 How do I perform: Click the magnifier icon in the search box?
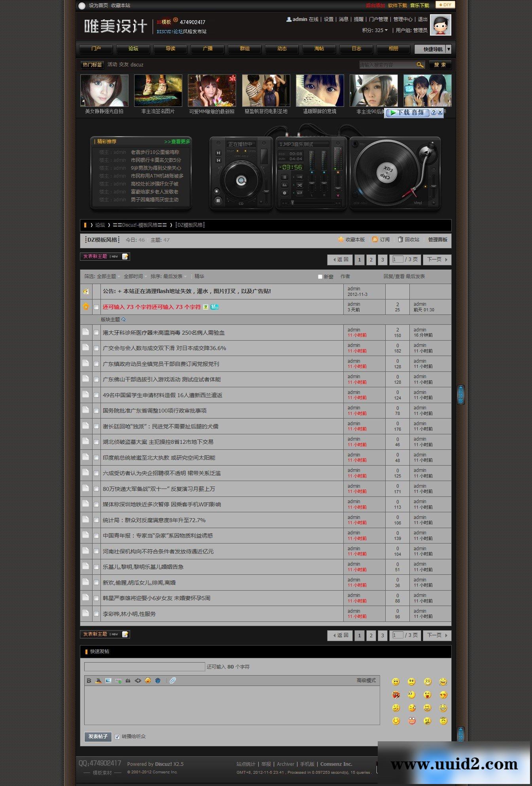pyautogui.click(x=420, y=65)
